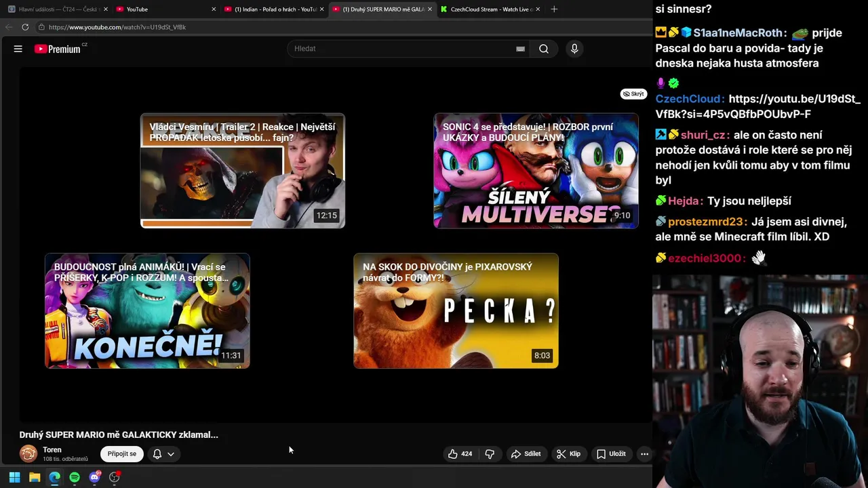Hide end-screen suggestions with Skrýt
The image size is (868, 488).
click(633, 94)
